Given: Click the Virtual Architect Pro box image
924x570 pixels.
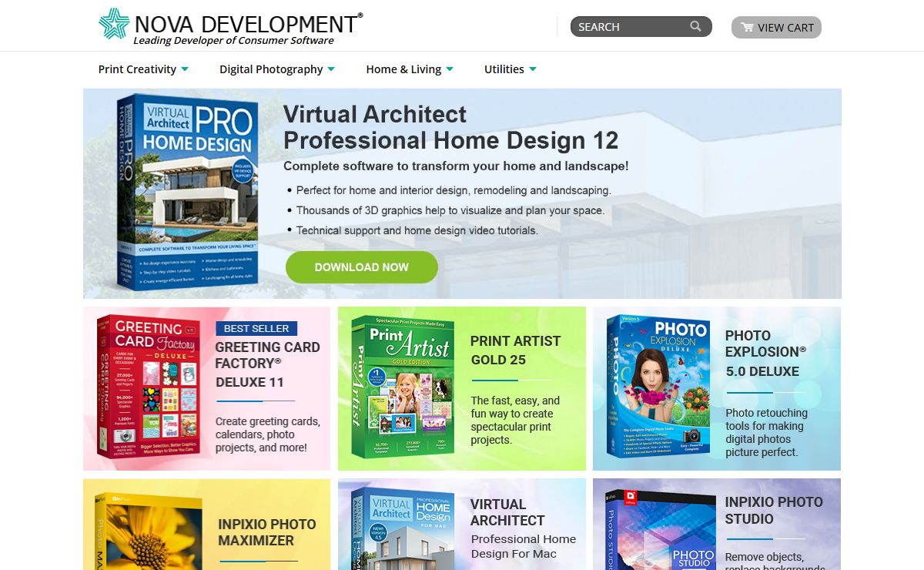Looking at the screenshot, I should (187, 191).
